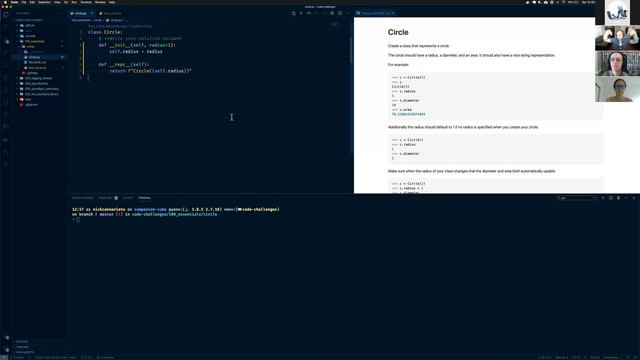
Task: Click the split editor icon in editor toolbar
Action: [340, 13]
